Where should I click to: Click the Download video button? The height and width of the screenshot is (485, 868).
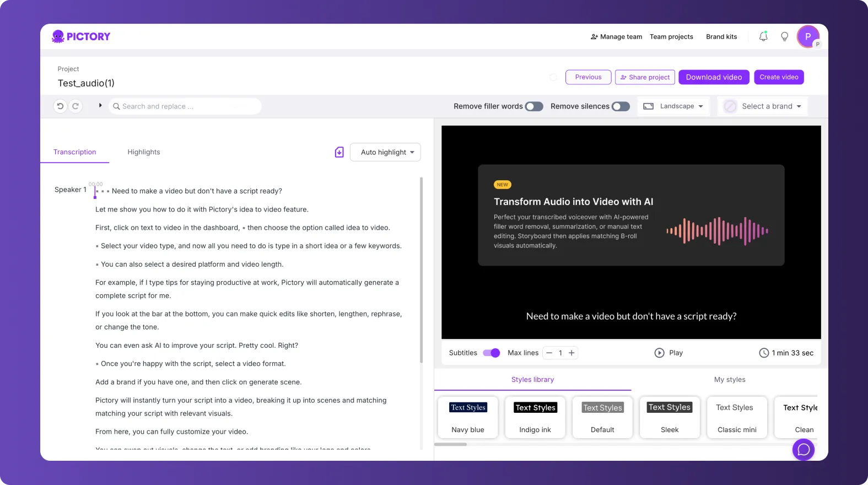pyautogui.click(x=714, y=77)
